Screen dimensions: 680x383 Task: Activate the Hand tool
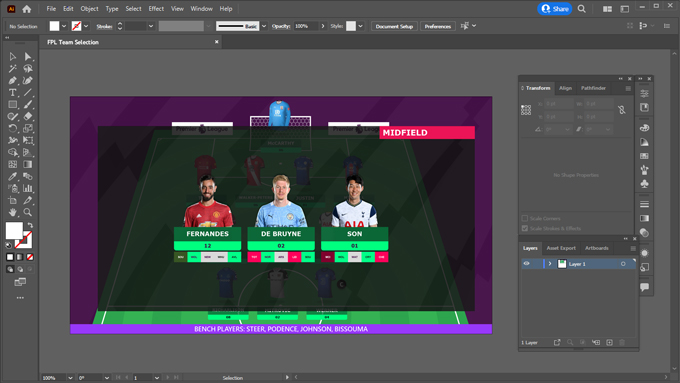click(13, 212)
